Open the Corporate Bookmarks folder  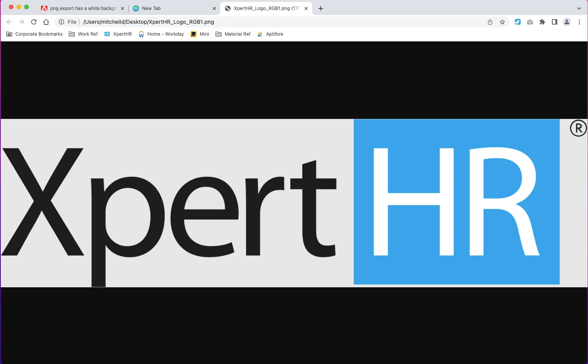point(34,34)
